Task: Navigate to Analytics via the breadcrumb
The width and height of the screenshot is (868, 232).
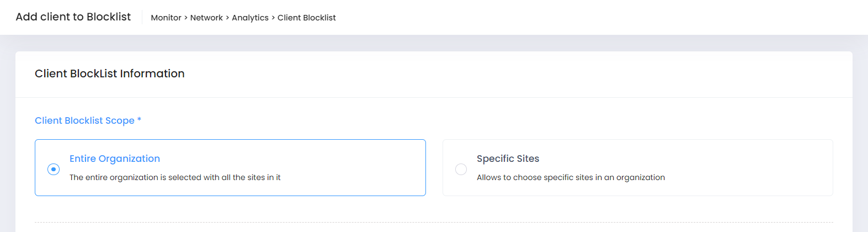Action: (x=250, y=18)
